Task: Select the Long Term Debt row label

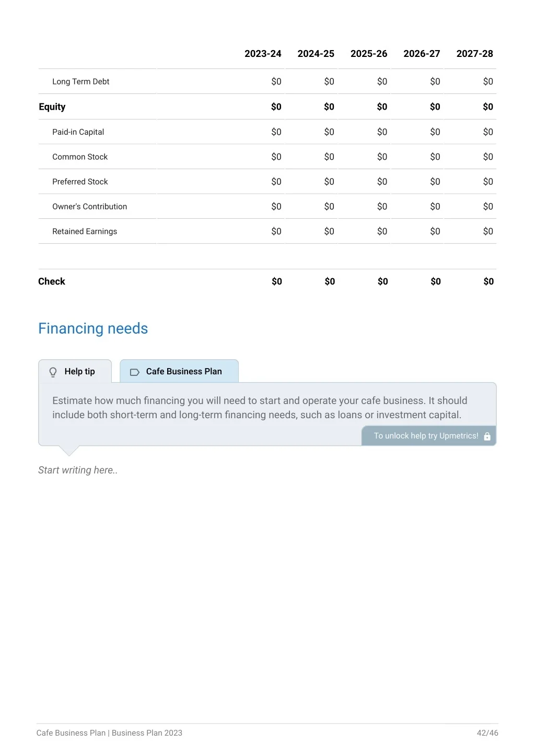Action: click(x=81, y=81)
